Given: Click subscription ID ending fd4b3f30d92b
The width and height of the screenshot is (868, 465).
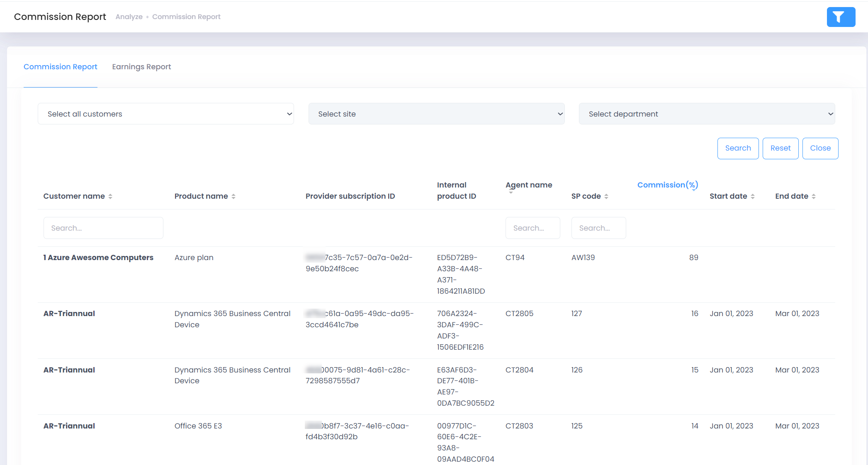Looking at the screenshot, I should (357, 431).
